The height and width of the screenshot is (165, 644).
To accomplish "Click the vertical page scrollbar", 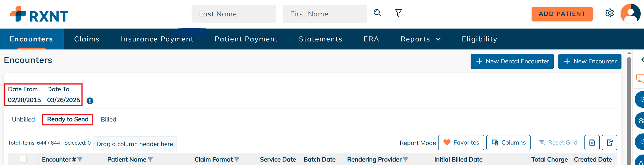I will point(629,109).
